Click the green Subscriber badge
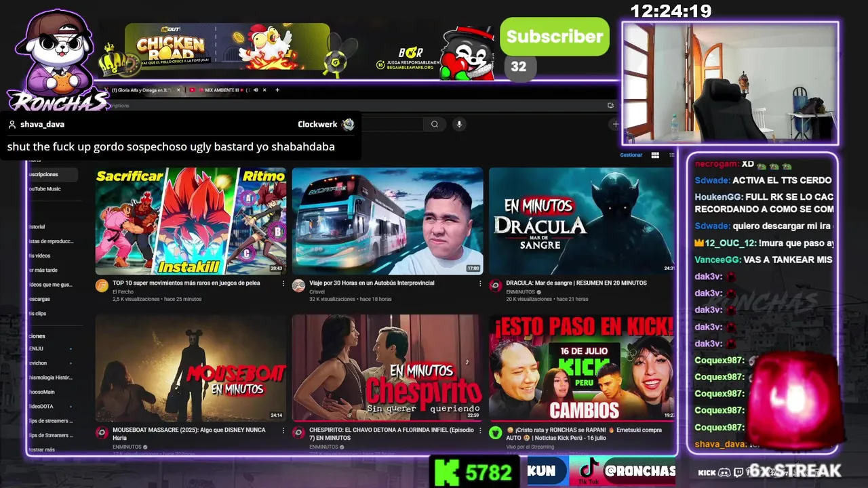Viewport: 868px width, 488px height. click(555, 37)
